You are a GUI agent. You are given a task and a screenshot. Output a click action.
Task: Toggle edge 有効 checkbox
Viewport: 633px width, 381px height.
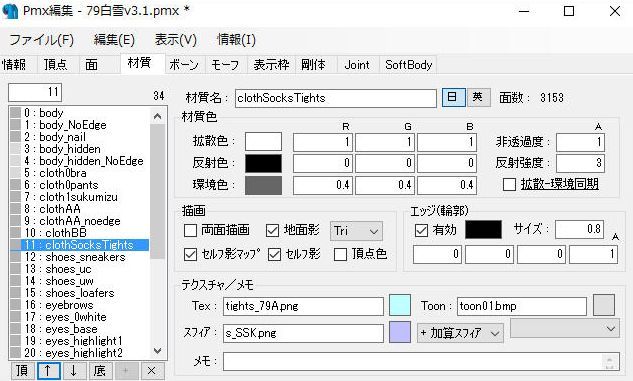[x=421, y=230]
